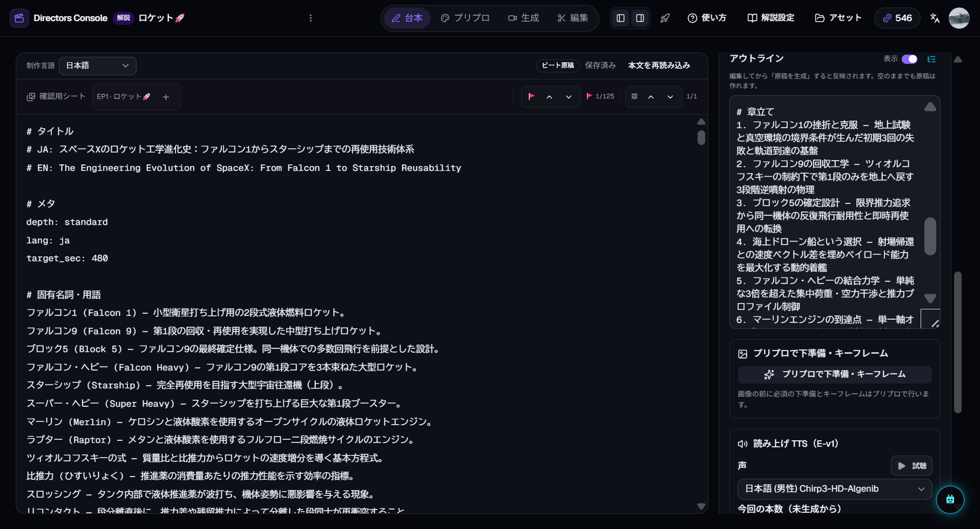Click the right sidebar scrollbar thumb
Screen dimensions: 980x529
(958, 342)
